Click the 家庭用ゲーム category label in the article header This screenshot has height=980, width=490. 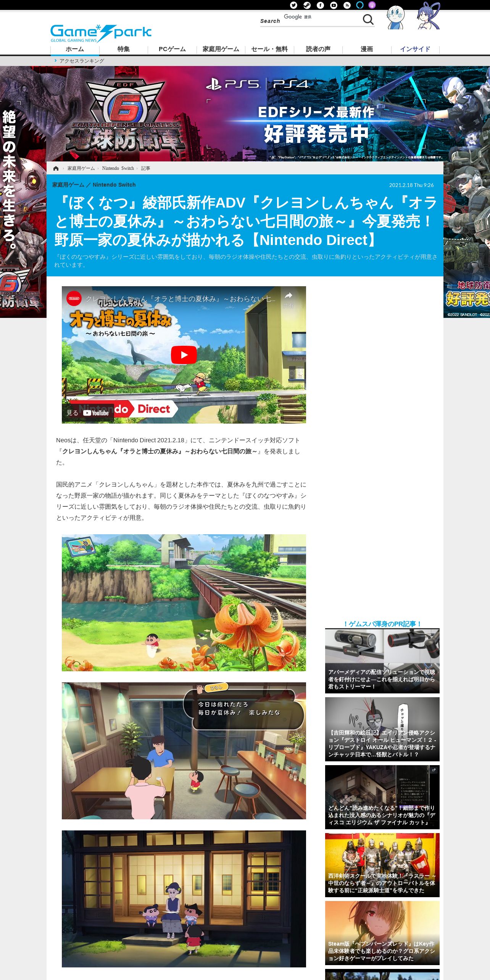[68, 185]
